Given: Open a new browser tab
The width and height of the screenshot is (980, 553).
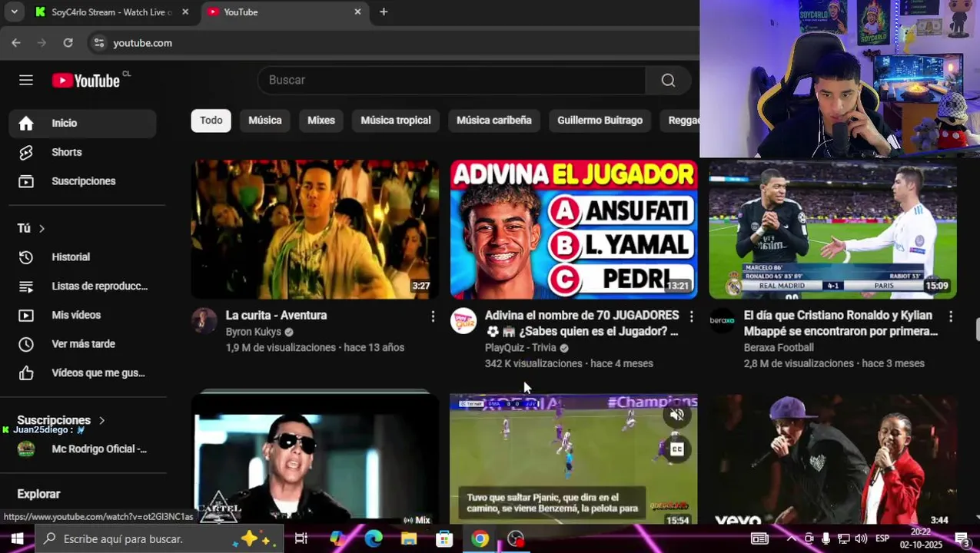Looking at the screenshot, I should point(384,12).
